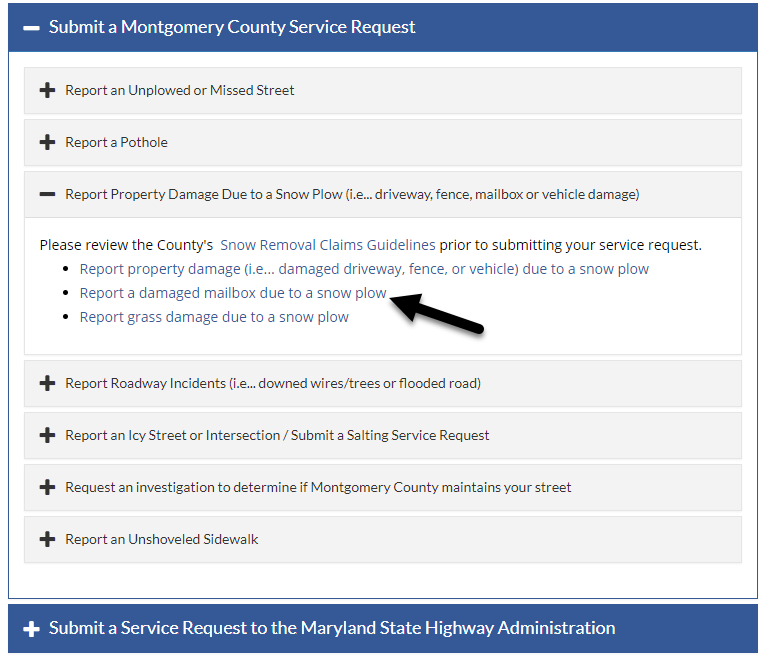Expand the Submit a Salting Service Request title

277,435
